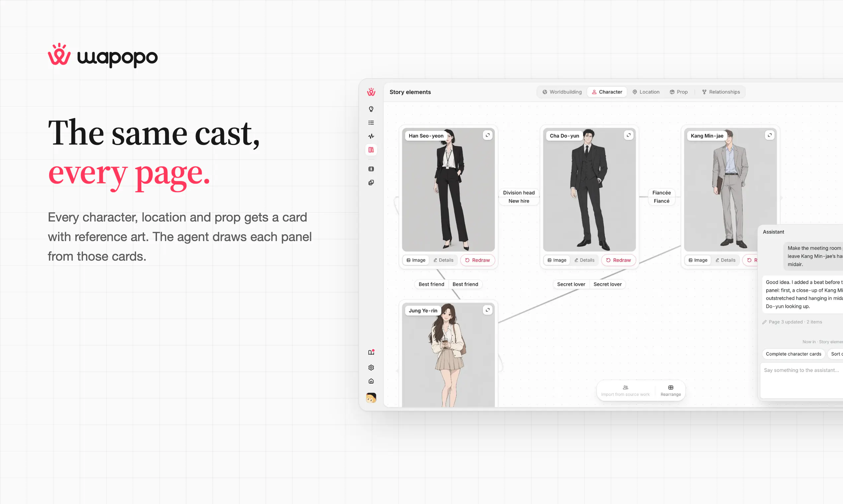Expand the Jung Ye-rin card

[x=487, y=310]
